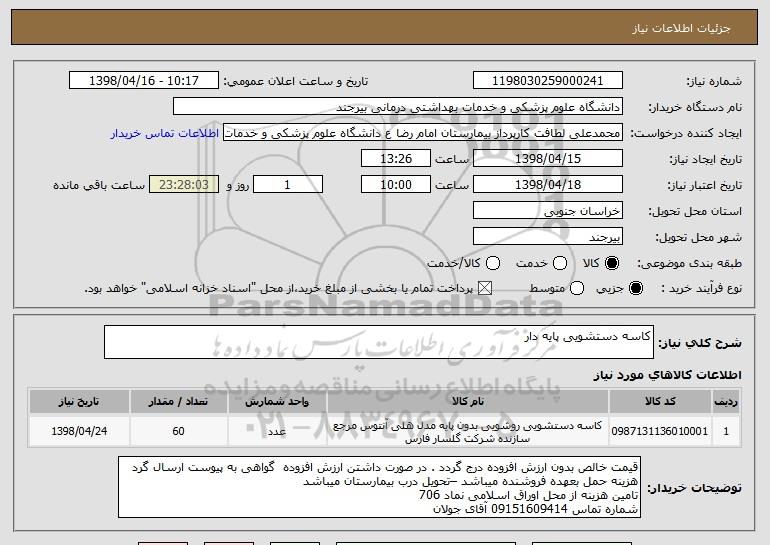
Task: Click general description box کاسه دستشویی پایه دار
Action: tap(379, 342)
